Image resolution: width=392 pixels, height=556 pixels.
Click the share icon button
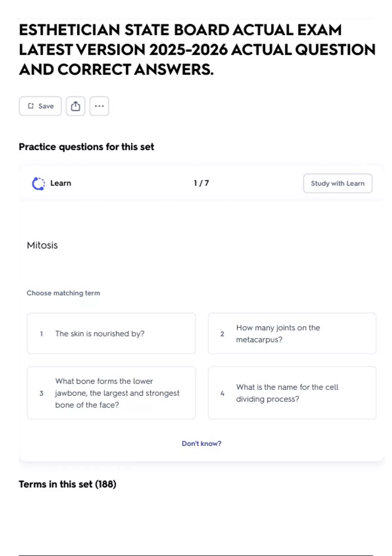[75, 106]
